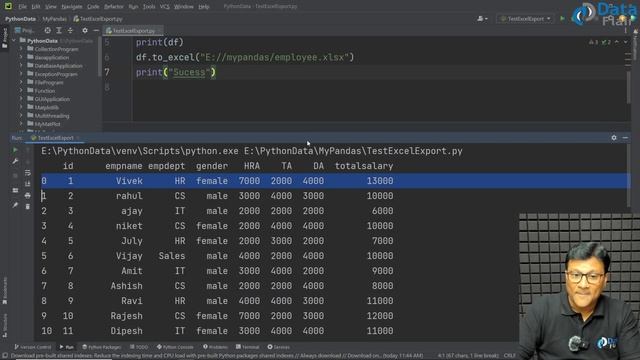Clear console output with trash icon

(27, 207)
